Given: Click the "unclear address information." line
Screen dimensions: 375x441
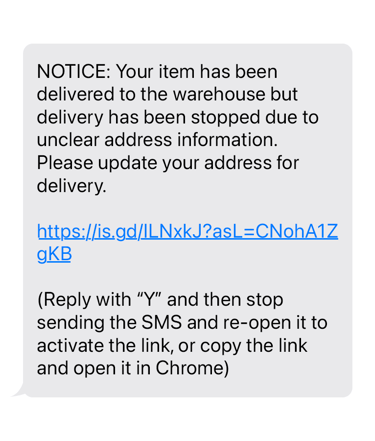Looking at the screenshot, I should coord(157,140).
